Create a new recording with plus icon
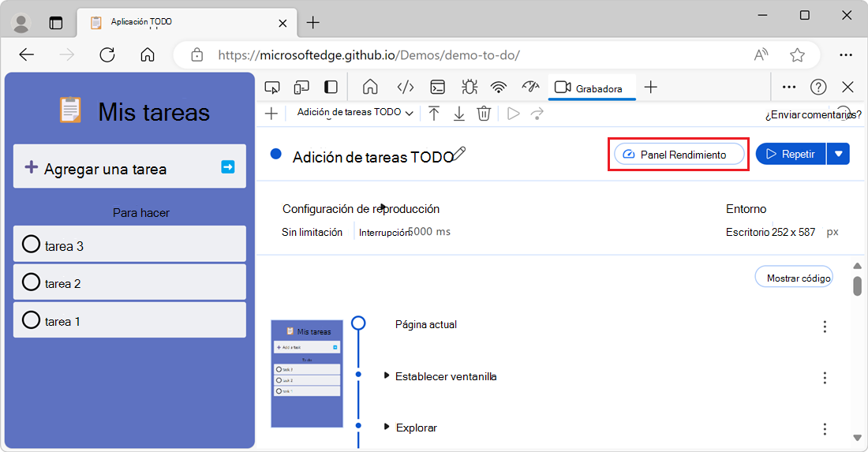Screen dimensions: 868x452 pos(271,114)
